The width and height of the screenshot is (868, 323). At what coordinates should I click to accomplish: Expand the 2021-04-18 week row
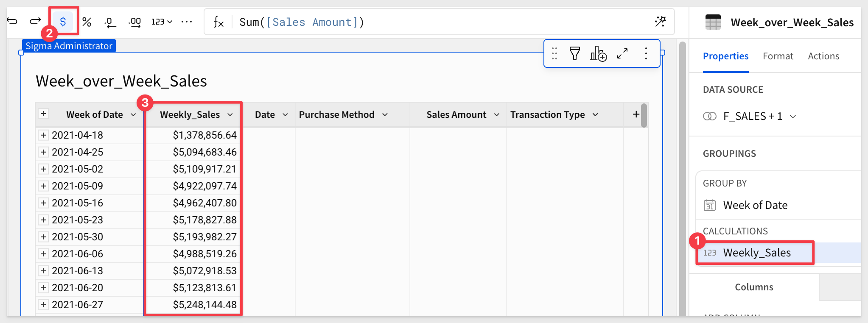(x=43, y=135)
